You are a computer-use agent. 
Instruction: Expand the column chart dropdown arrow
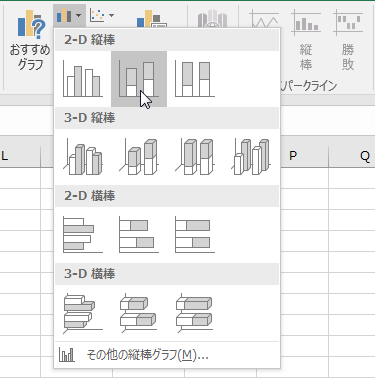click(x=78, y=15)
